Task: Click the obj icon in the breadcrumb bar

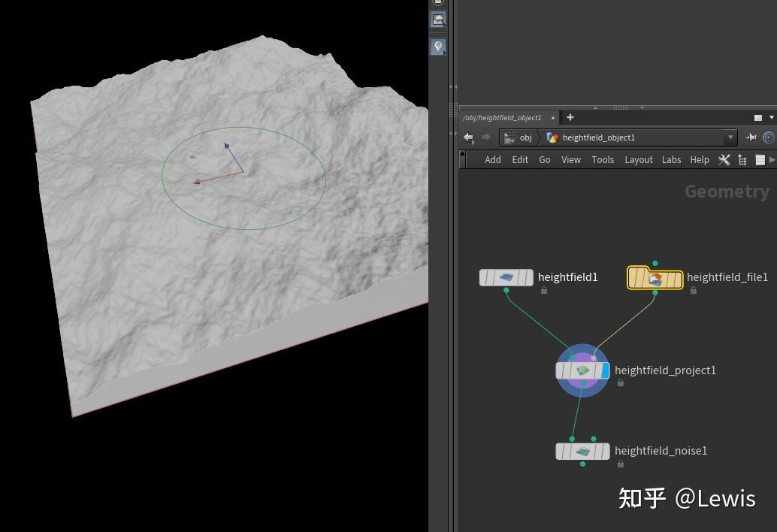Action: (x=509, y=138)
